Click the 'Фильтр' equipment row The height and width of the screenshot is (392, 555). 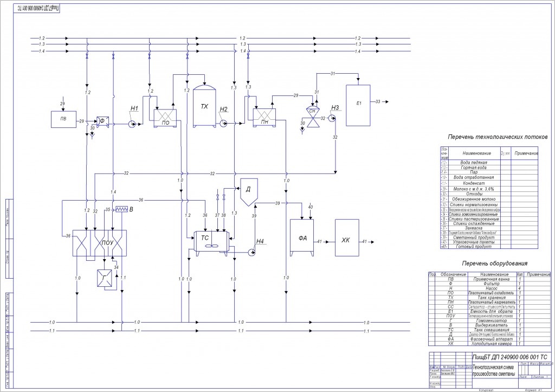point(489,284)
